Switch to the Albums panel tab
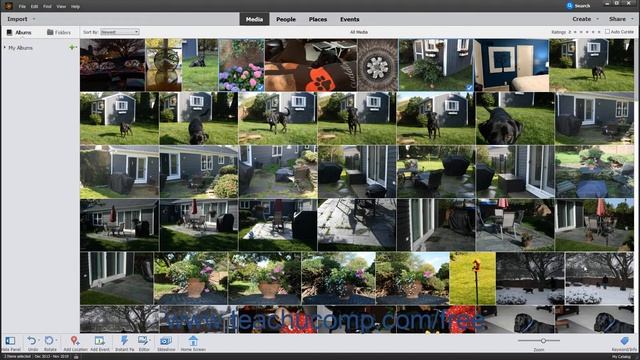Image resolution: width=640 pixels, height=360 pixels. [x=19, y=32]
